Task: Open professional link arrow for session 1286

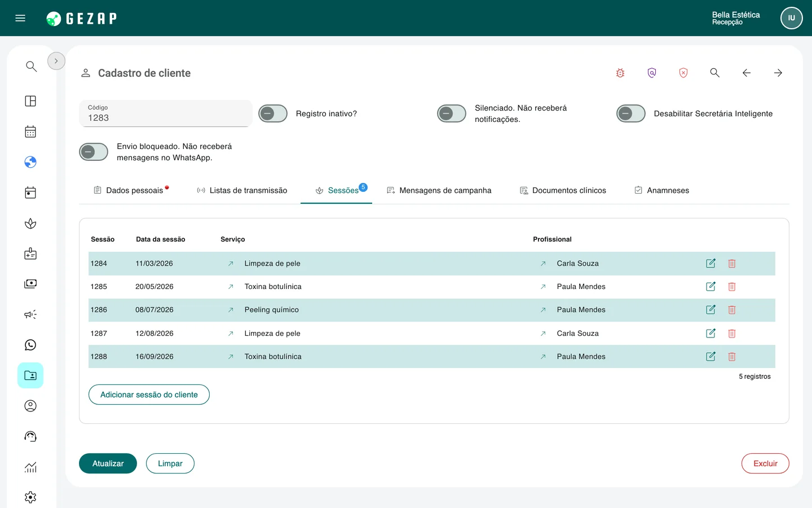Action: coord(543,310)
